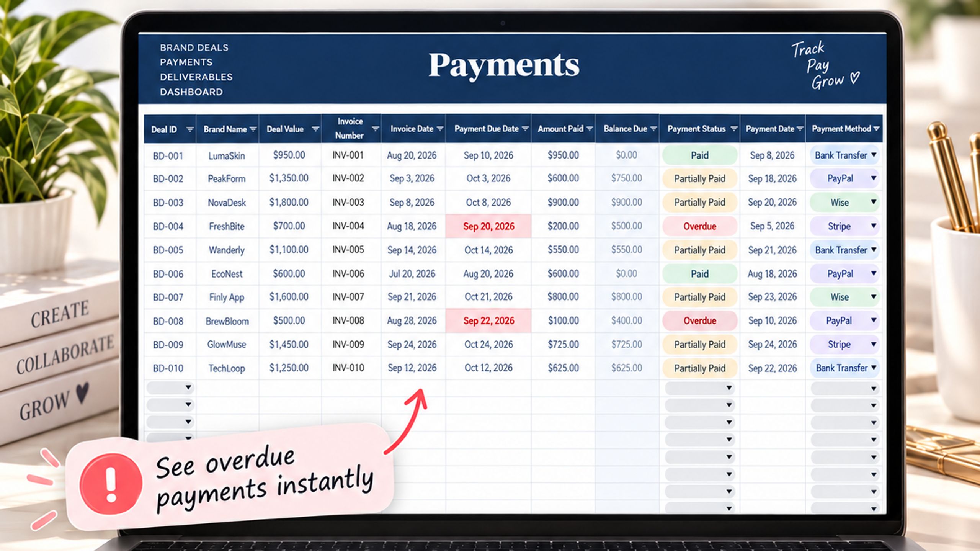Select TechLoop brand name cell

227,368
